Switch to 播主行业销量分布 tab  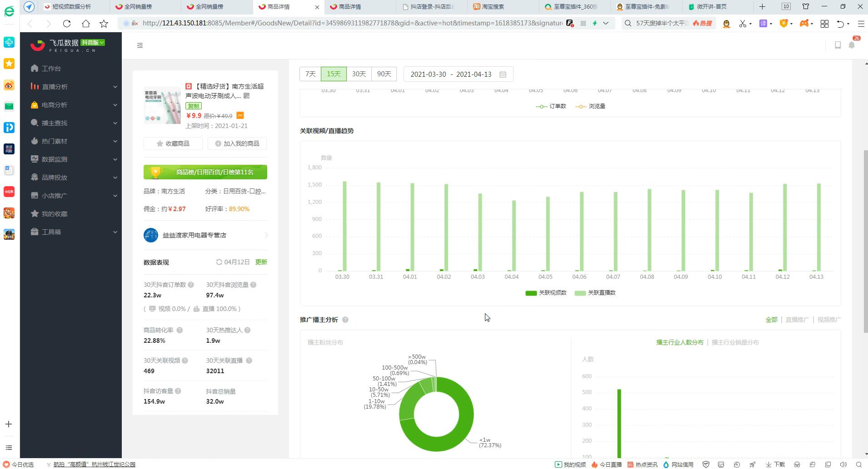coord(735,342)
